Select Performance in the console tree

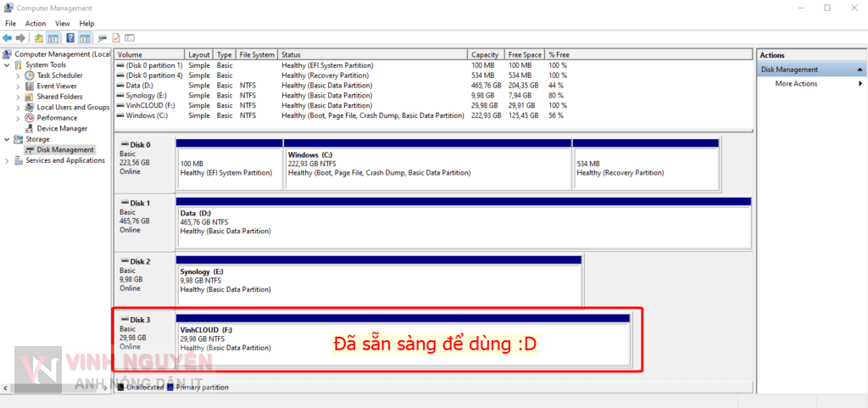point(56,118)
